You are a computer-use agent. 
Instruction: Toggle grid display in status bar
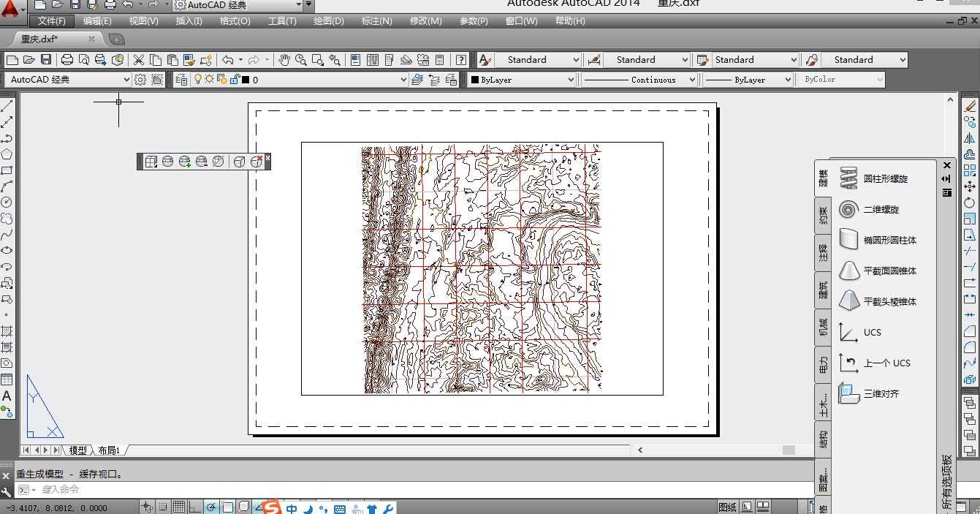179,507
